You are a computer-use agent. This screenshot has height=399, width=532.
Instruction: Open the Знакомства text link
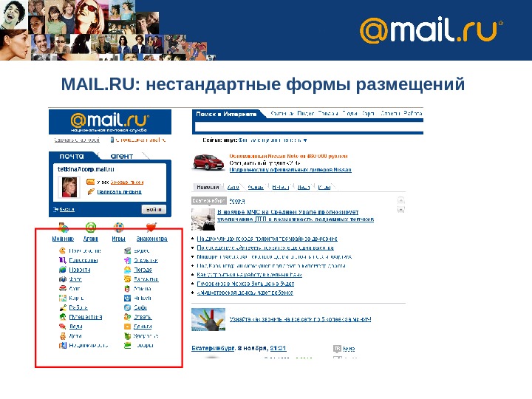coord(151,239)
